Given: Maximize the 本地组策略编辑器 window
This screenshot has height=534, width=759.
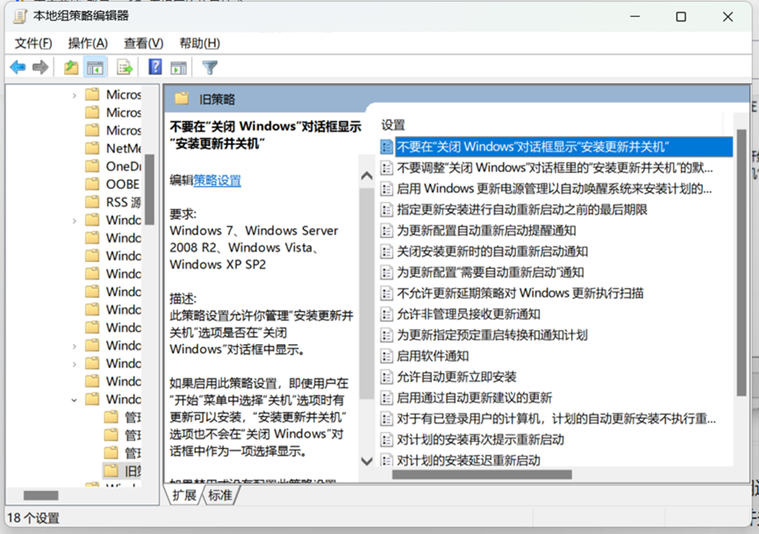Looking at the screenshot, I should [681, 17].
